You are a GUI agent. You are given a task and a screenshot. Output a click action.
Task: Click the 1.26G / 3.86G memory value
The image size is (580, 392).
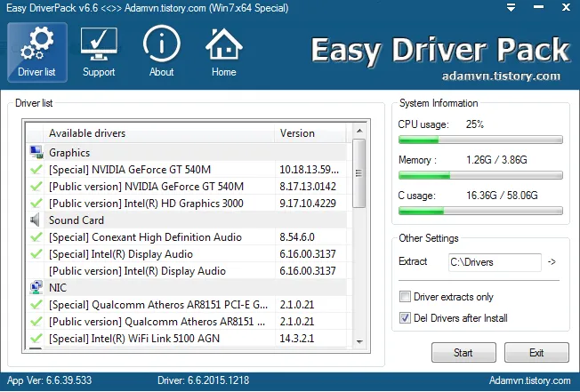tap(496, 160)
